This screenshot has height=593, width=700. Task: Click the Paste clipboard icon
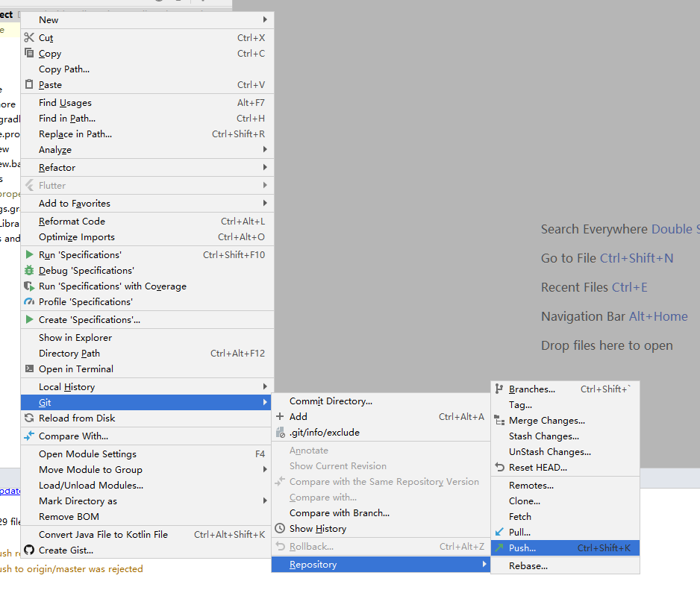pyautogui.click(x=28, y=84)
